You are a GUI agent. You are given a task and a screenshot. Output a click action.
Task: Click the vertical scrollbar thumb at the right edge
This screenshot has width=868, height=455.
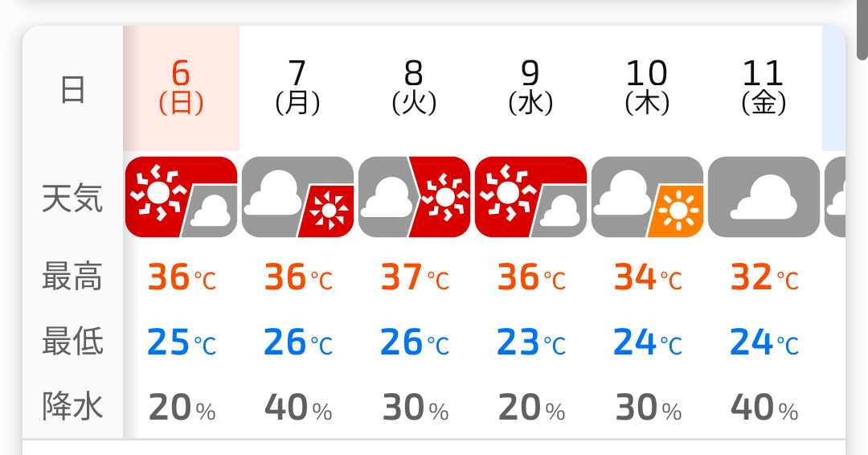click(862, 29)
